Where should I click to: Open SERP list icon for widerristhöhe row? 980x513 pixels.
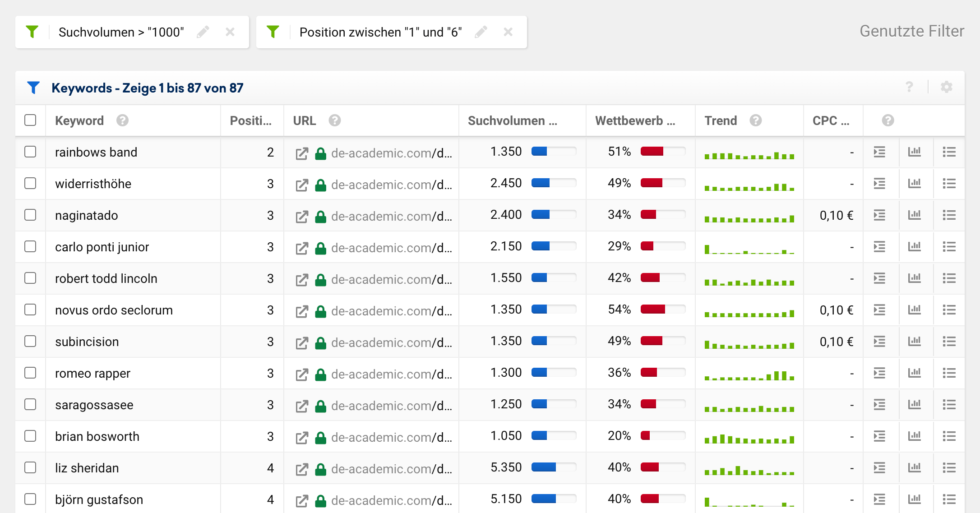point(949,184)
